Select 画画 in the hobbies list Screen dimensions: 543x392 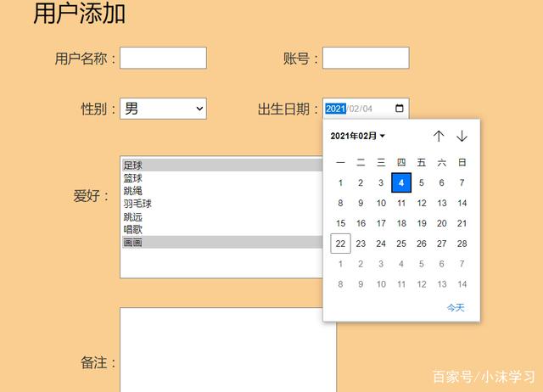tap(222, 243)
